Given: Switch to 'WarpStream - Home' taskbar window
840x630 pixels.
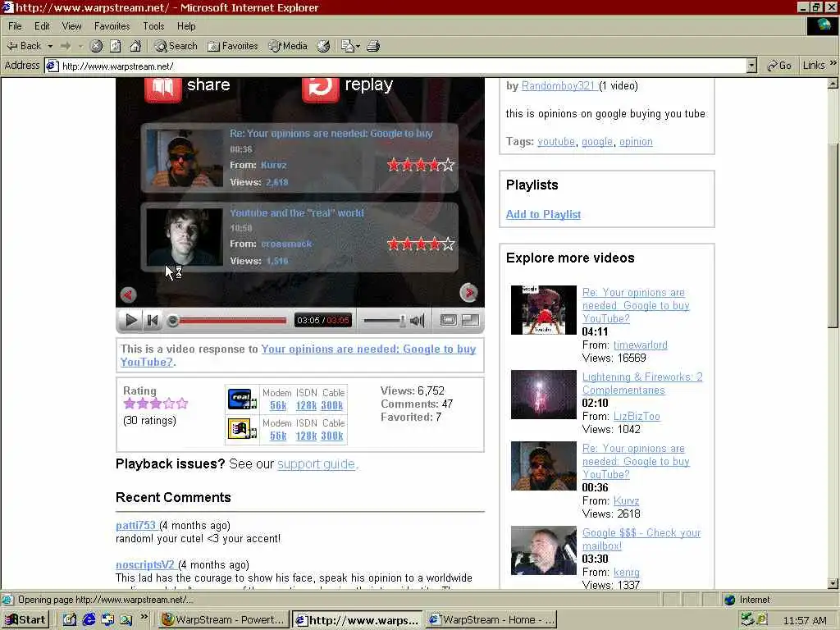Looking at the screenshot, I should (x=492, y=620).
